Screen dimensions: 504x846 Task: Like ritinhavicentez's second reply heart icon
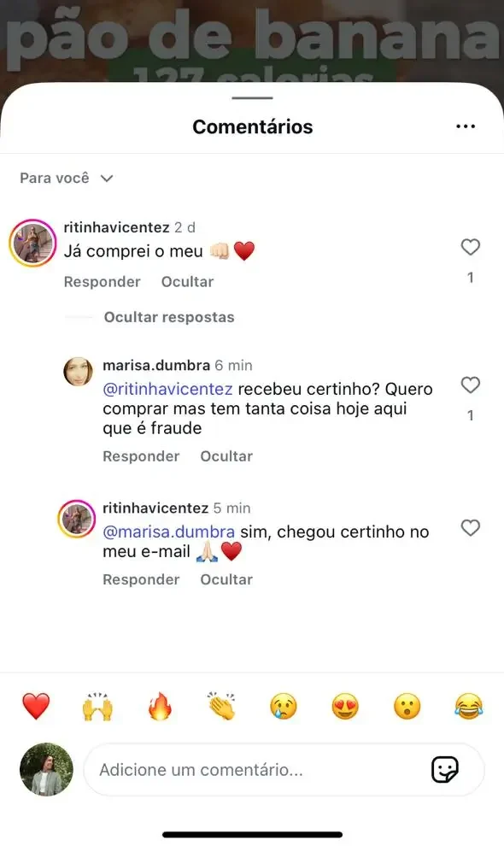tap(471, 528)
